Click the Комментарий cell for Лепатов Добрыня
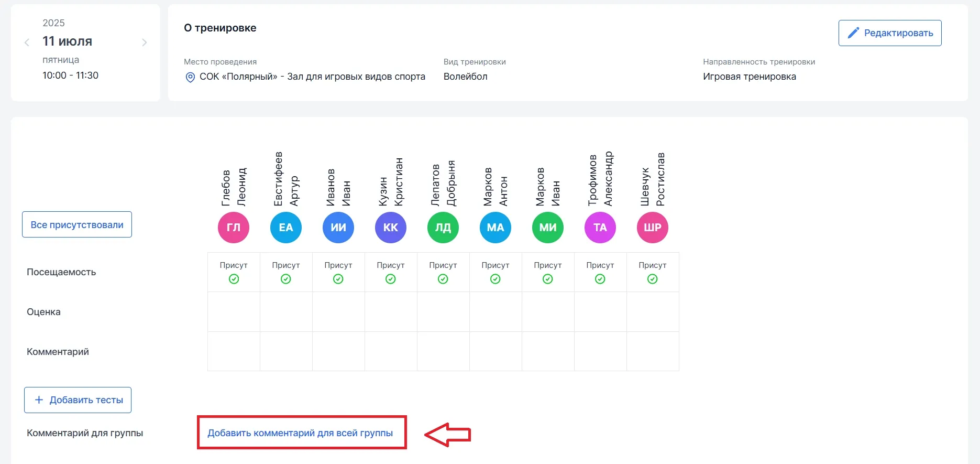980x464 pixels. (443, 351)
